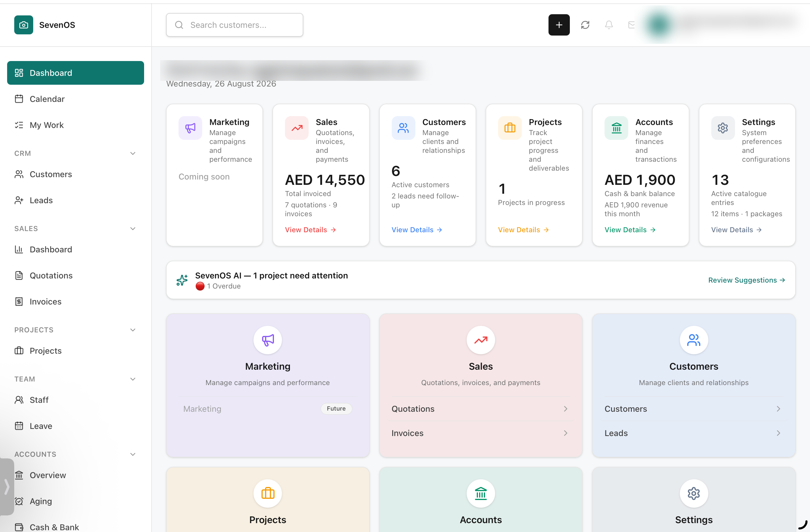Open Calendar in the sidebar
Screen dimensions: 810x532
(x=76, y=99)
